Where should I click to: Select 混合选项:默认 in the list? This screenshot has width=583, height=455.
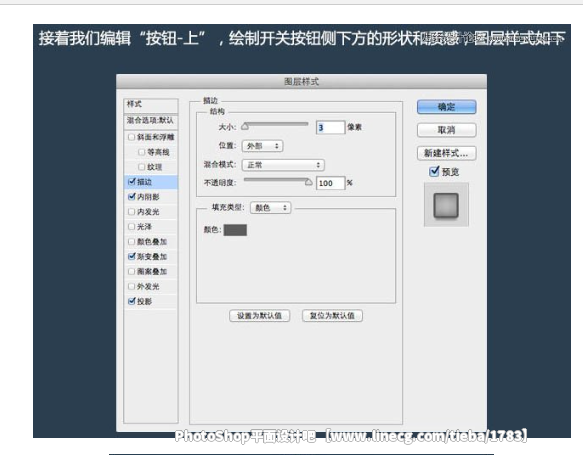pyautogui.click(x=151, y=120)
